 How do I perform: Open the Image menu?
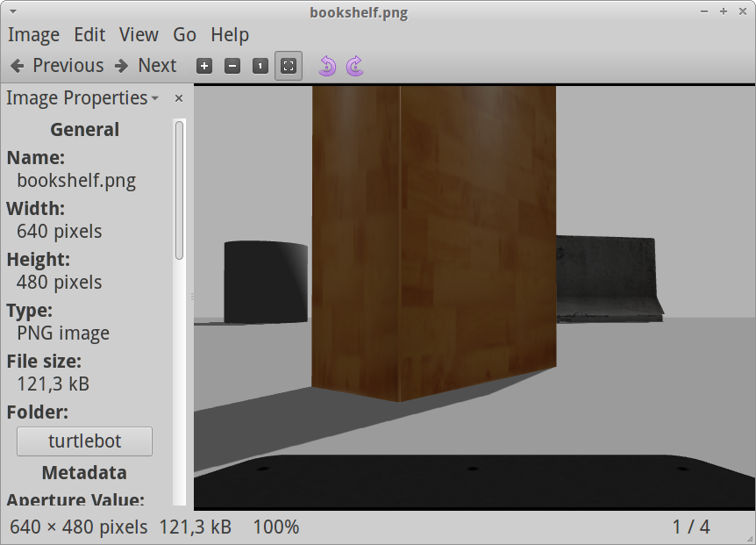33,35
